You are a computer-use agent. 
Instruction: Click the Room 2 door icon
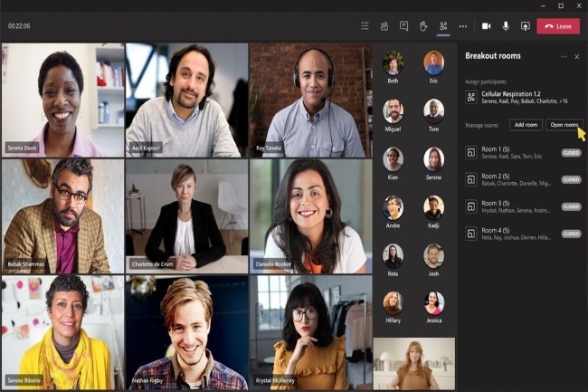(x=471, y=179)
